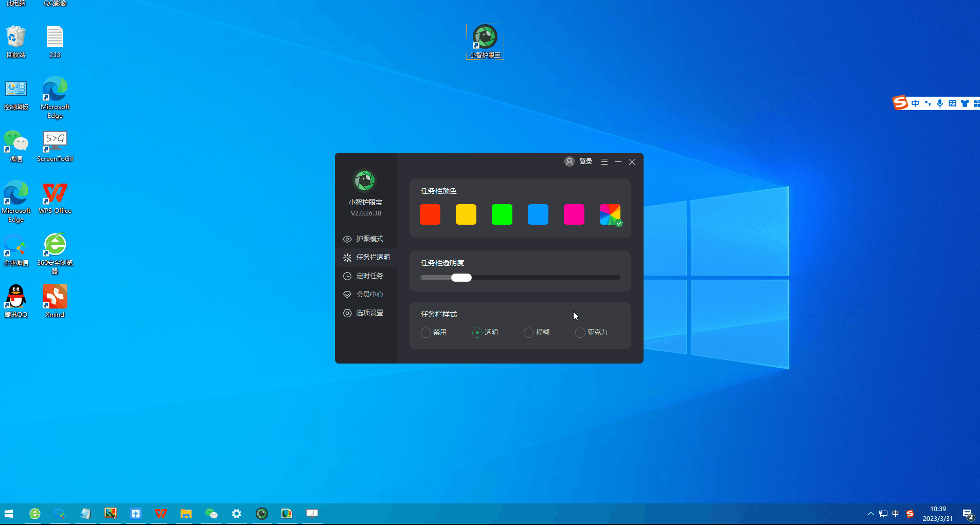Open the 护眼模式 eye protection section
Screen dimensions: 980x525
[365, 239]
